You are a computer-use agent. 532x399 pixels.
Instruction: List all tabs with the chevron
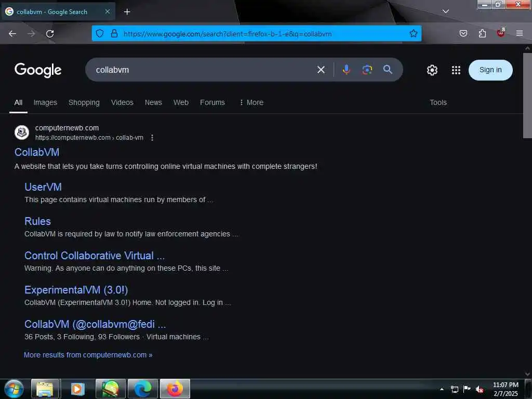(445, 11)
